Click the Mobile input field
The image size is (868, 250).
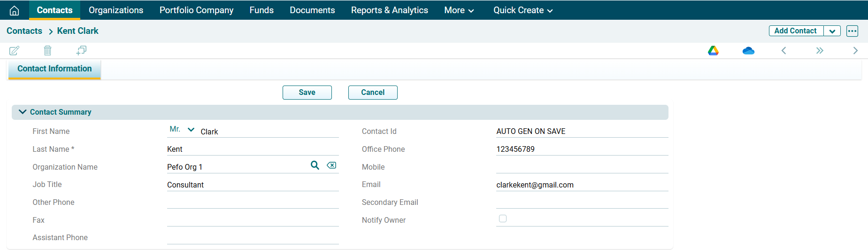582,167
